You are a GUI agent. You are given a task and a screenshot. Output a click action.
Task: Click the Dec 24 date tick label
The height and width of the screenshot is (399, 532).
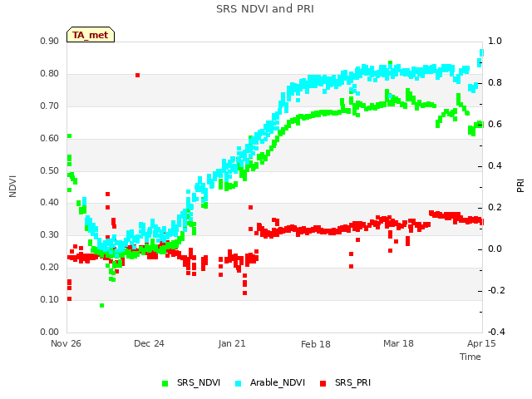149,343
